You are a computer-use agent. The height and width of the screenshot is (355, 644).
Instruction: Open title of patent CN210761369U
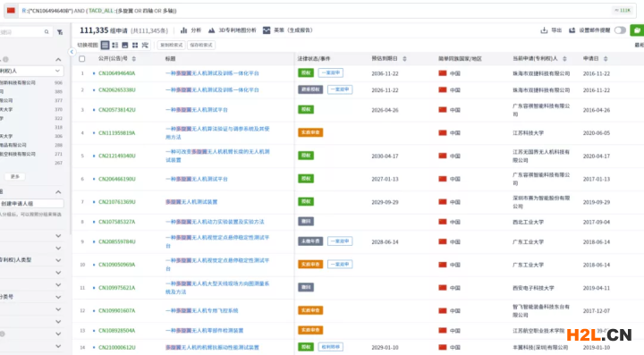191,202
